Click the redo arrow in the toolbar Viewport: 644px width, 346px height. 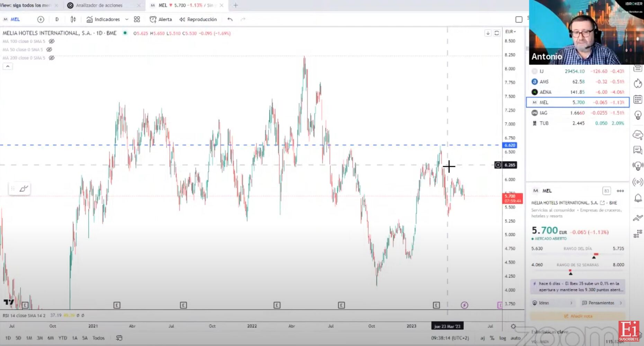[243, 19]
